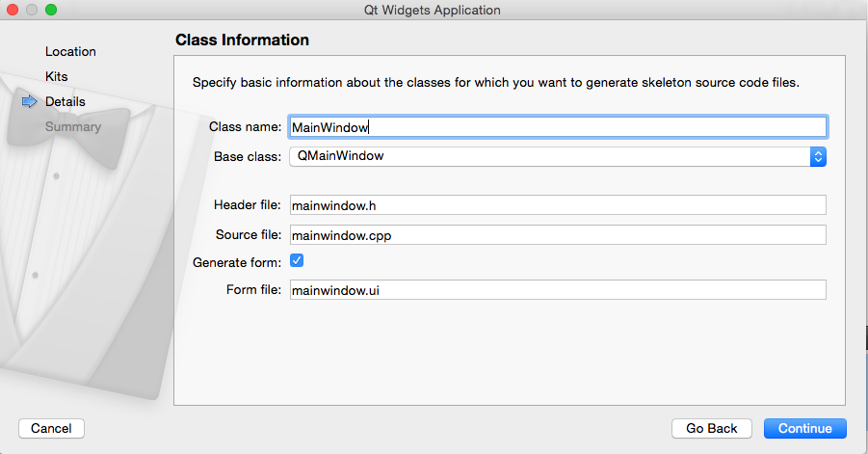Go to the Location wizard step
Viewport: 868px width, 454px height.
(70, 51)
